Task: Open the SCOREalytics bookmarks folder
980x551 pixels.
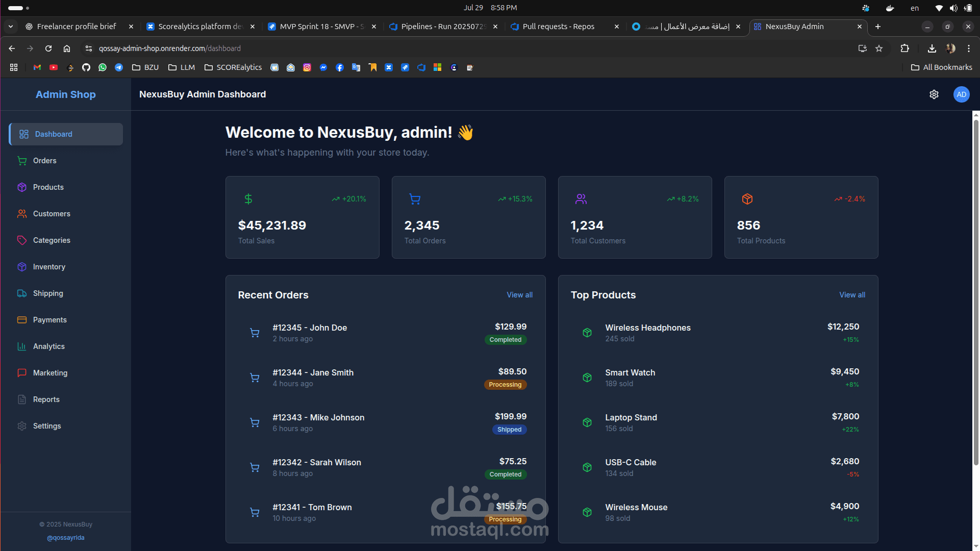Action: pyautogui.click(x=233, y=67)
